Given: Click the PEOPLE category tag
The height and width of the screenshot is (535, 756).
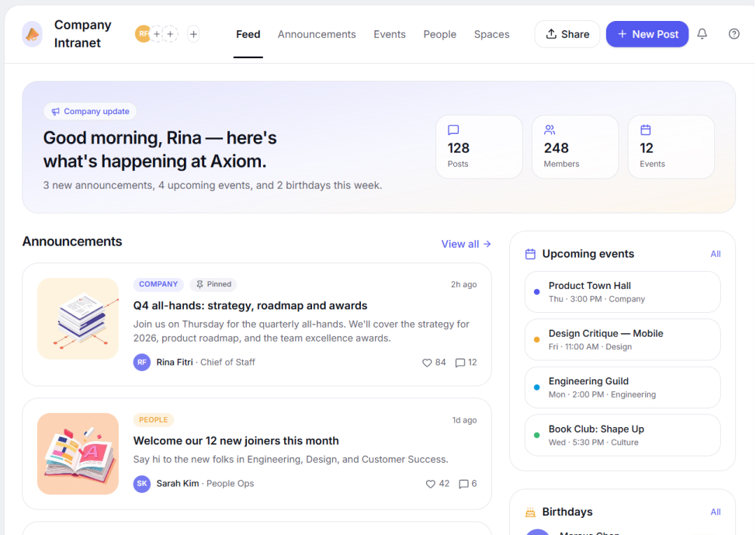Looking at the screenshot, I should click(154, 420).
